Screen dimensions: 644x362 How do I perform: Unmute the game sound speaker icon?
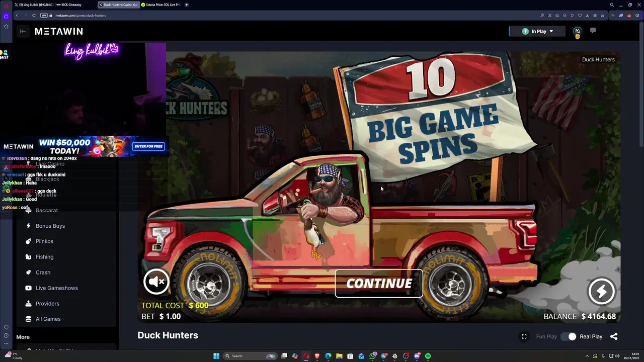click(x=156, y=282)
